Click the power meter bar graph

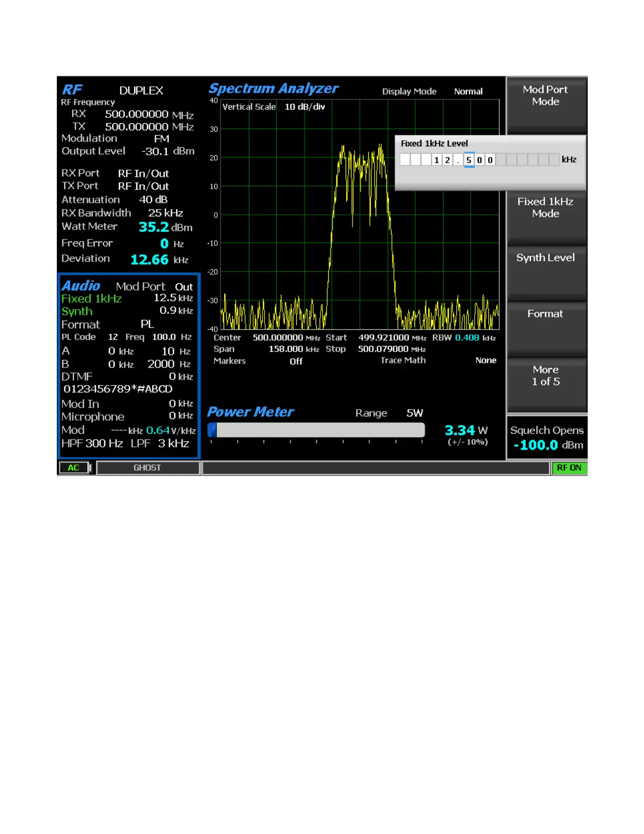click(x=316, y=430)
